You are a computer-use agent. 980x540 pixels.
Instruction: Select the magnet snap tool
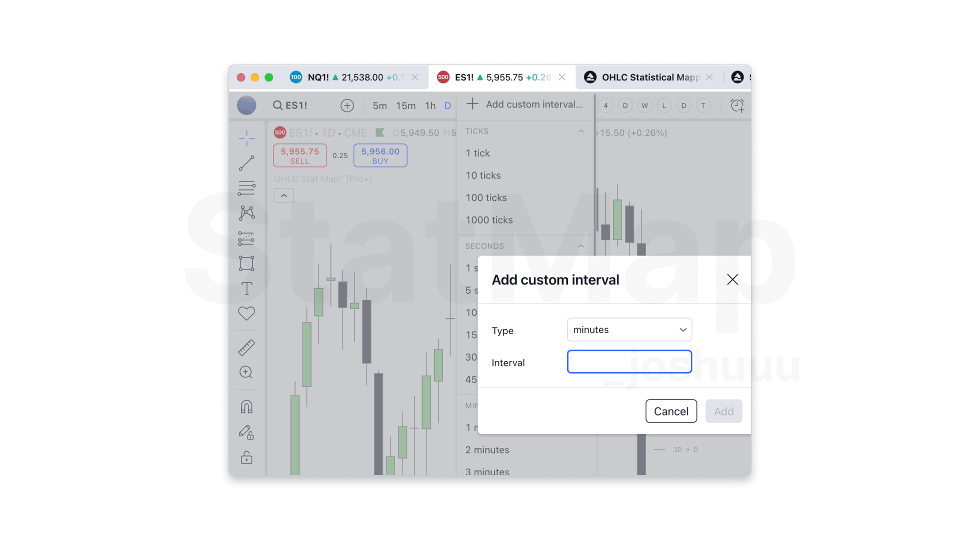tap(246, 407)
